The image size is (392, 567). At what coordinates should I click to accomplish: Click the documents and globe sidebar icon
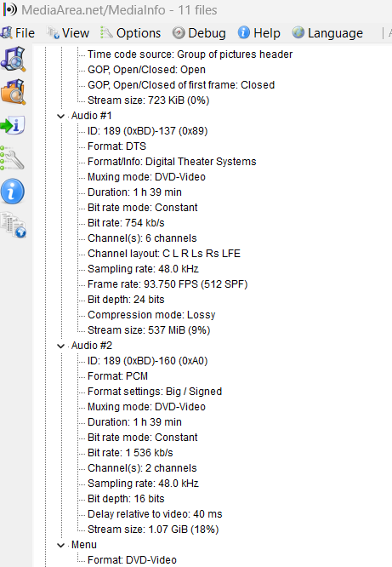click(14, 225)
